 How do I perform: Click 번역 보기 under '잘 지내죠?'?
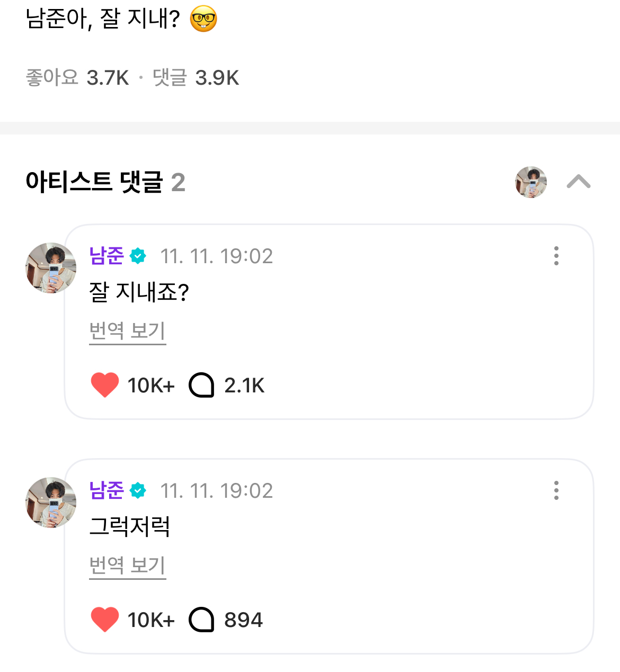127,331
